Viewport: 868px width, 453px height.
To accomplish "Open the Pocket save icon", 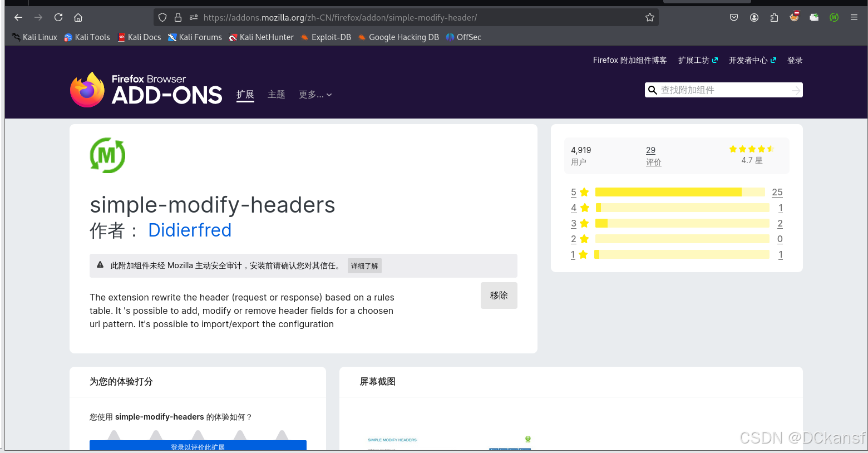I will pos(734,17).
